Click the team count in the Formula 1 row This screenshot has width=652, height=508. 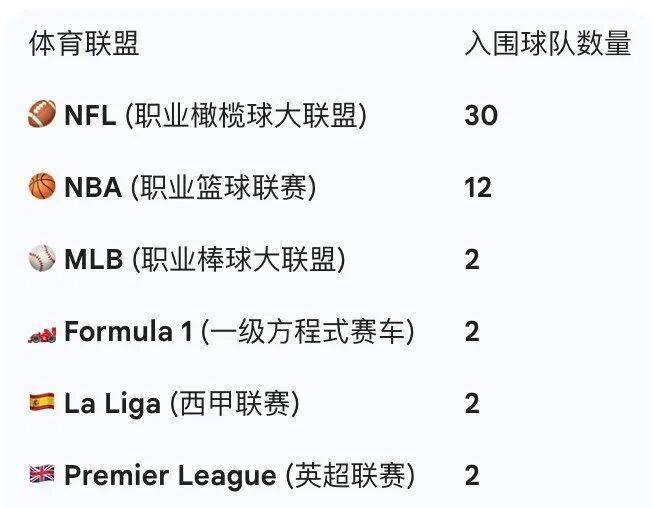tap(472, 332)
